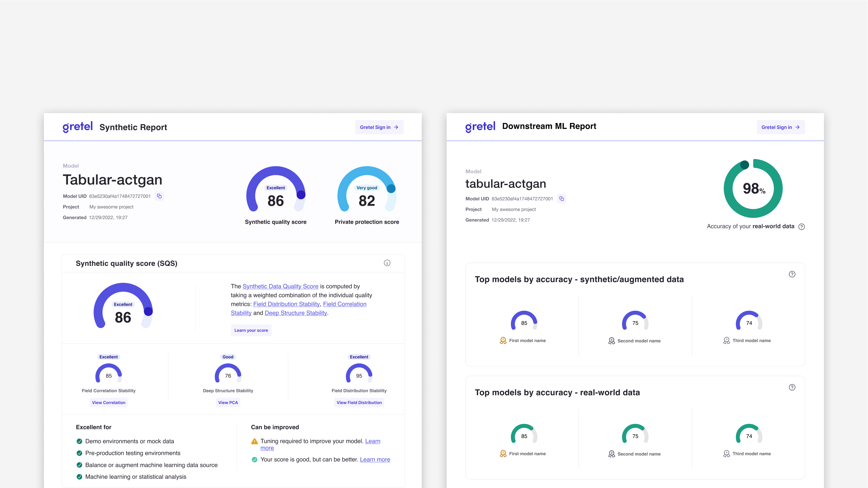Copy Model UID in Synthetic Report
Viewport: 868px width, 488px height.
pyautogui.click(x=159, y=196)
